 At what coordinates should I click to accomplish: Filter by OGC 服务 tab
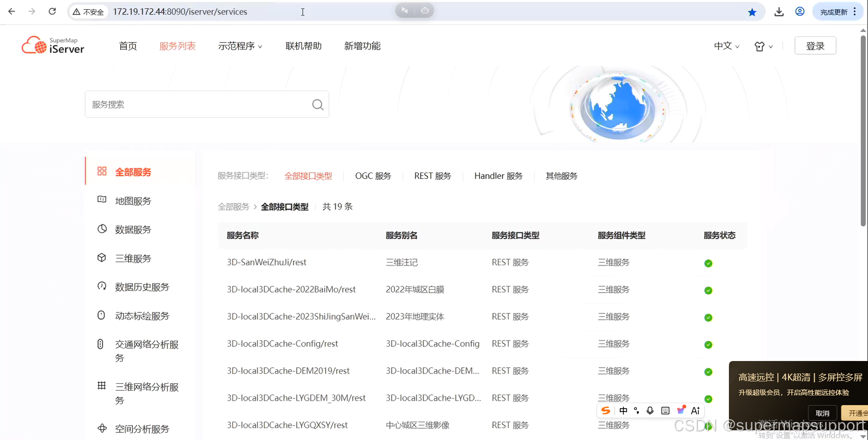coord(373,176)
